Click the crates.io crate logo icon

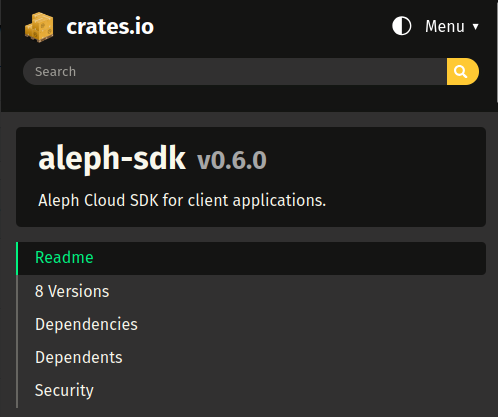(39, 27)
